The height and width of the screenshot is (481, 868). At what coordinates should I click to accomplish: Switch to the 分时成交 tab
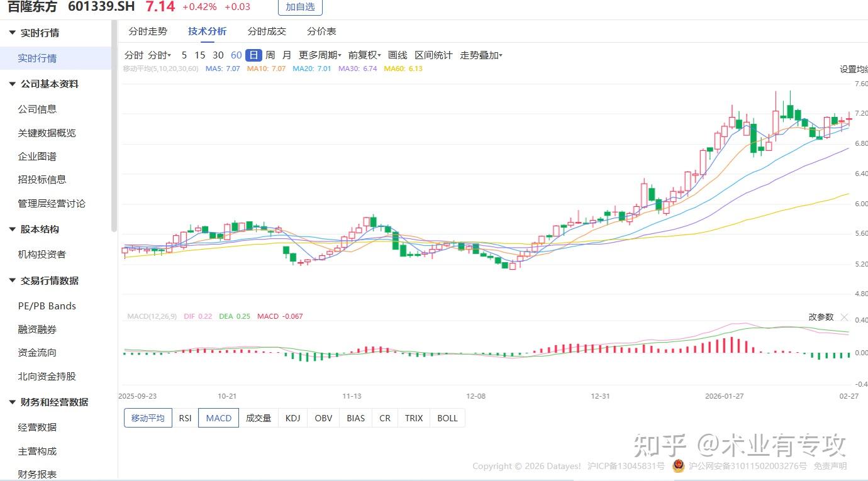point(267,31)
